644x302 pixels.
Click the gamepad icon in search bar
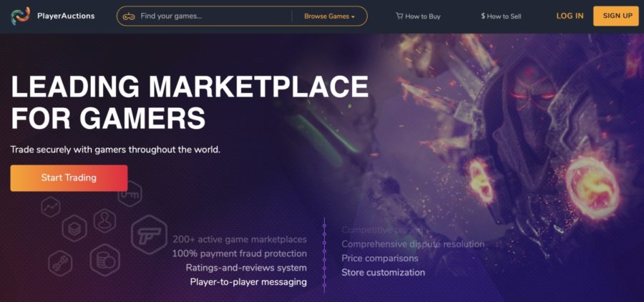click(129, 16)
